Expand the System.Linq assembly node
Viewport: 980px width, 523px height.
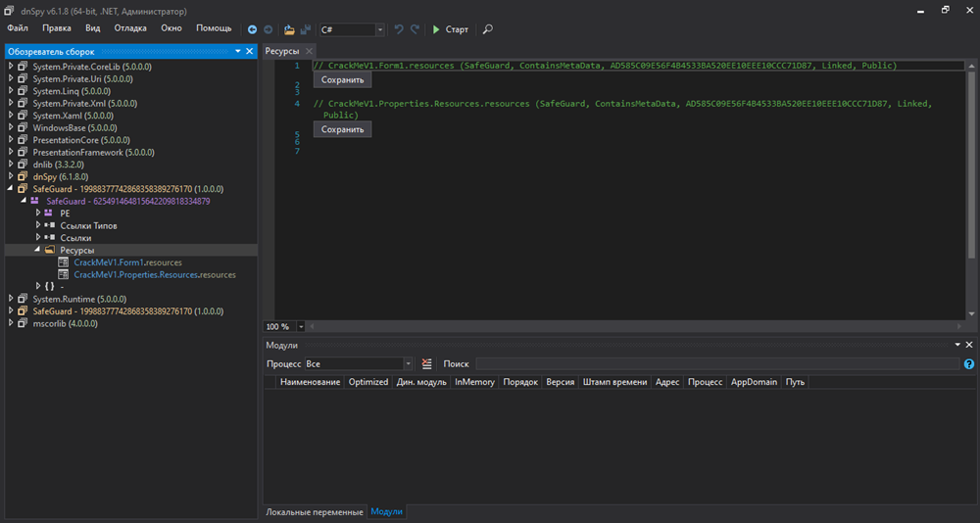11,91
